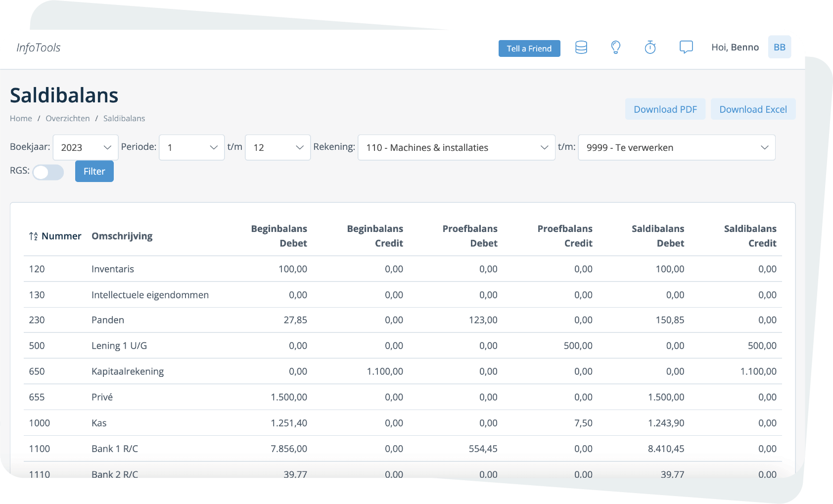The image size is (833, 504).
Task: Toggle the RGS switch
Action: point(48,172)
